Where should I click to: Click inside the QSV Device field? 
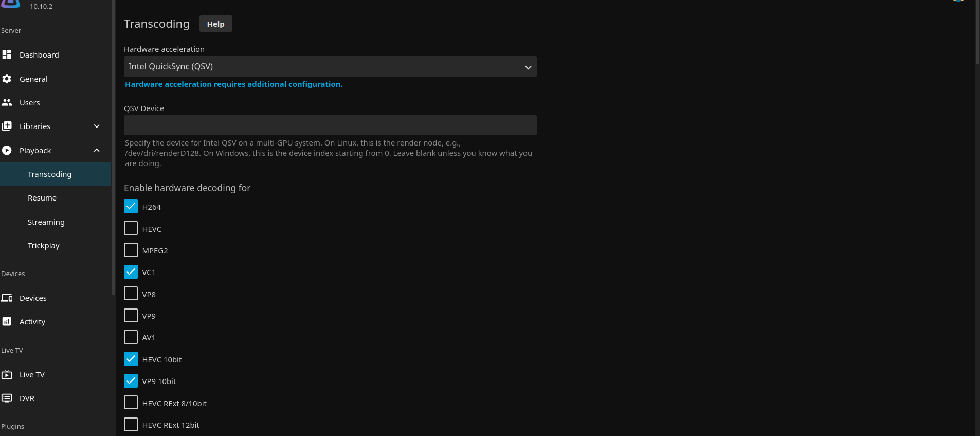(x=330, y=125)
